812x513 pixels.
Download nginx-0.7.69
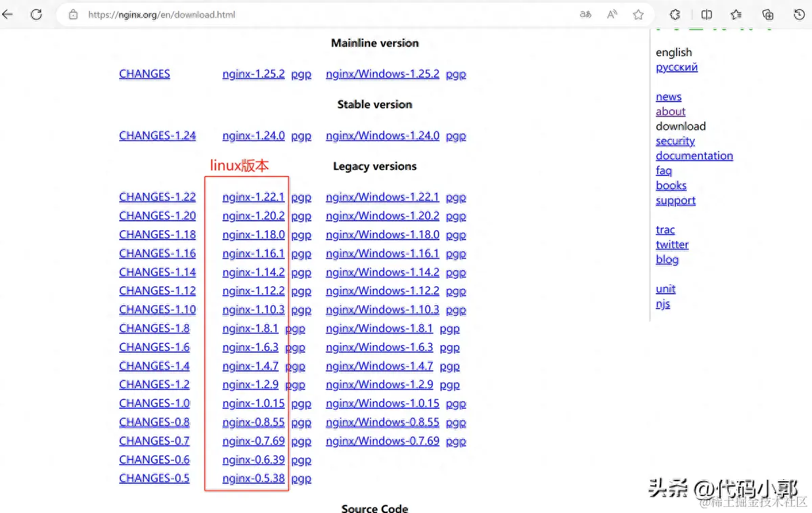pos(254,441)
